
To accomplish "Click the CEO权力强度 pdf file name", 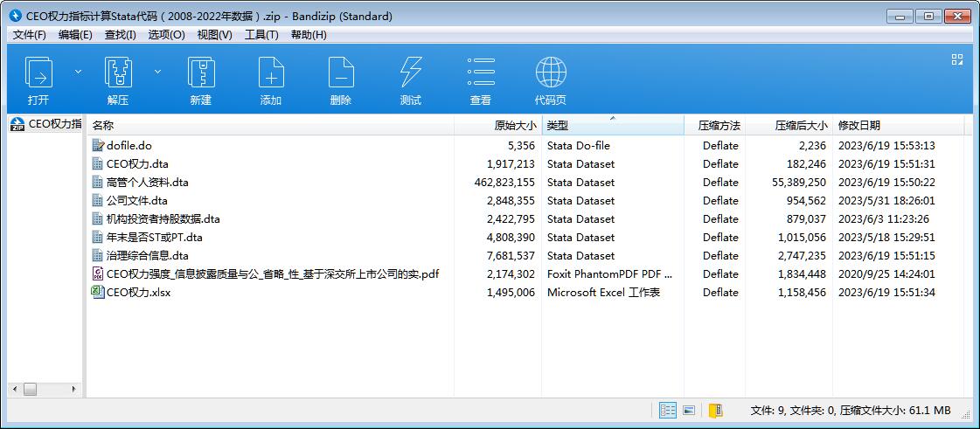I will [273, 273].
